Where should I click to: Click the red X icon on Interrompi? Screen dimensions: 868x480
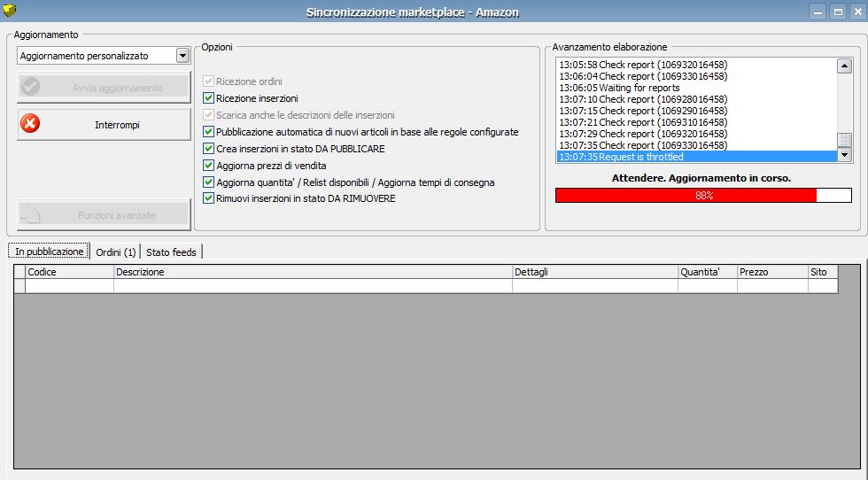pos(30,123)
